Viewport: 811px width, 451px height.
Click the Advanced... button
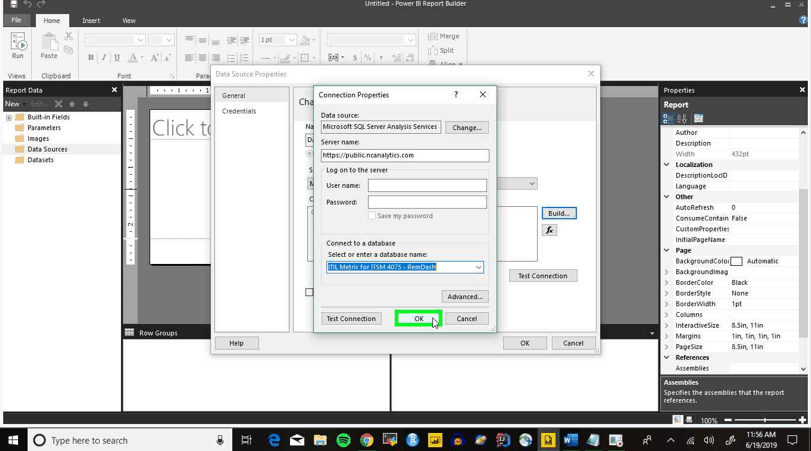(x=465, y=297)
